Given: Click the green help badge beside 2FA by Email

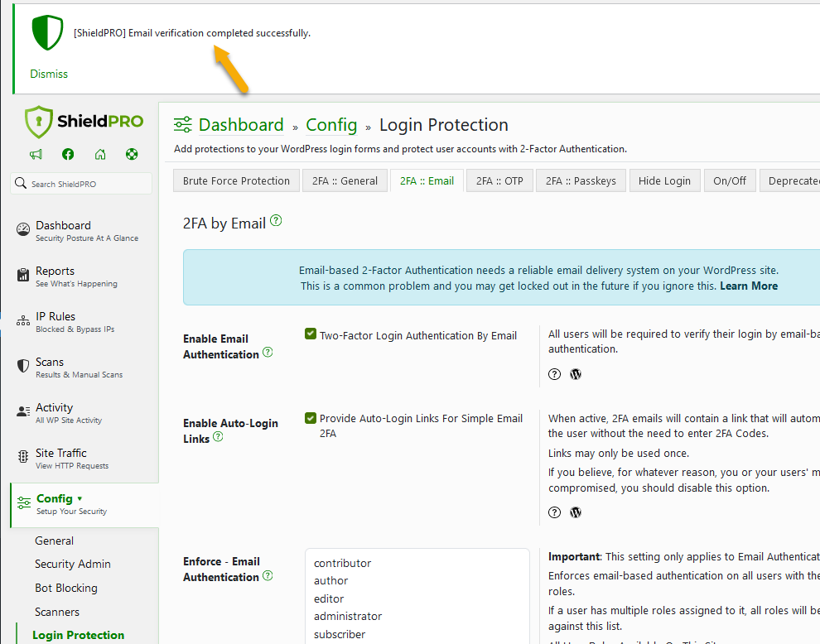Looking at the screenshot, I should click(275, 220).
